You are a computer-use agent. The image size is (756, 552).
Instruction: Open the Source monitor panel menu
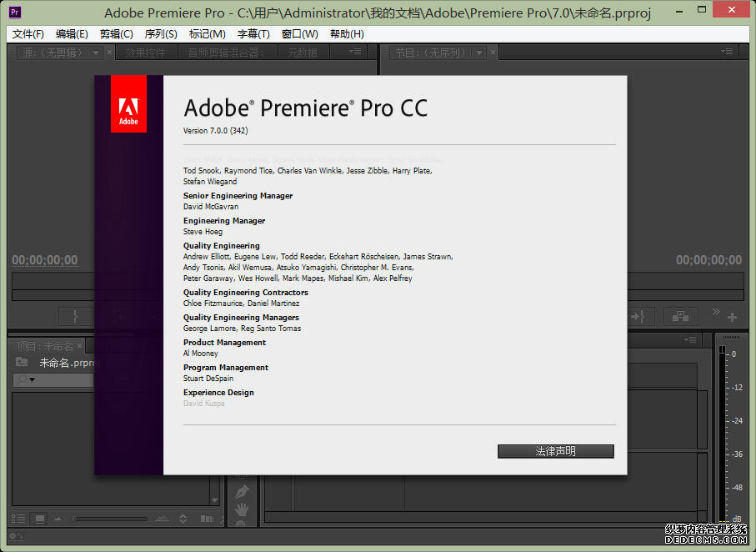point(355,52)
